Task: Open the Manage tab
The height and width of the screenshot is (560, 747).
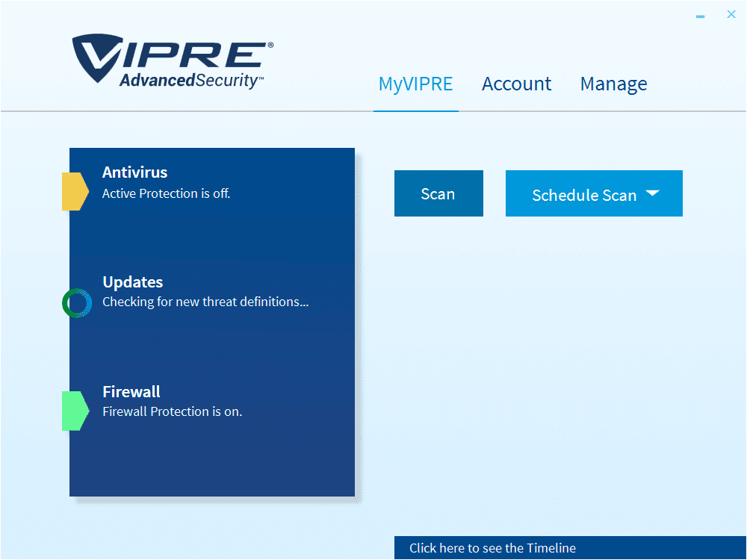Action: pyautogui.click(x=613, y=84)
